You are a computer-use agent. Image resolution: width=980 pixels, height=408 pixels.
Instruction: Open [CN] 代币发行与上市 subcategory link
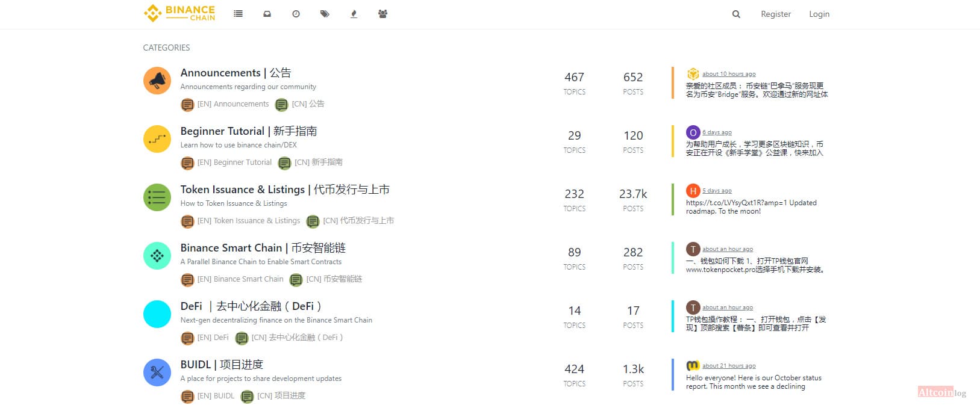(x=358, y=221)
